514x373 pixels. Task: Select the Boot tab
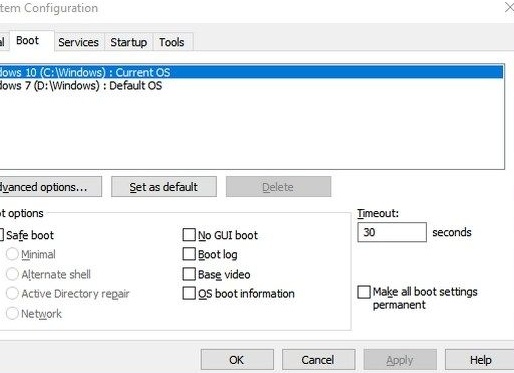[x=31, y=41]
